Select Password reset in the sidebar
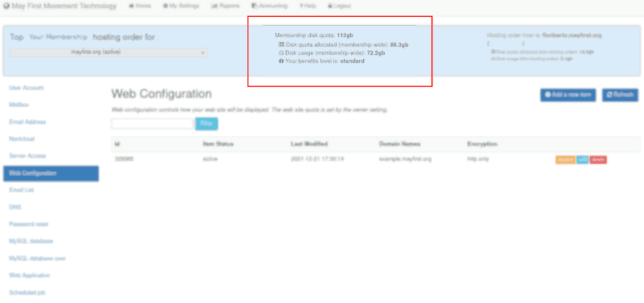Image resolution: width=644 pixels, height=303 pixels. pos(28,224)
